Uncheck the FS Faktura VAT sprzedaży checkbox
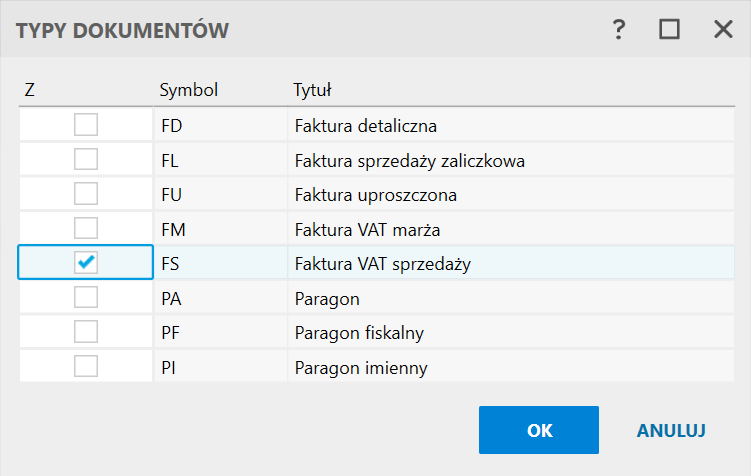Image resolution: width=751 pixels, height=476 pixels. point(86,262)
